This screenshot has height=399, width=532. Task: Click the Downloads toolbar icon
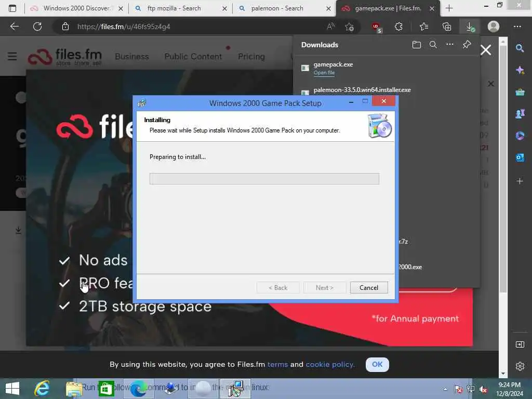pyautogui.click(x=470, y=26)
